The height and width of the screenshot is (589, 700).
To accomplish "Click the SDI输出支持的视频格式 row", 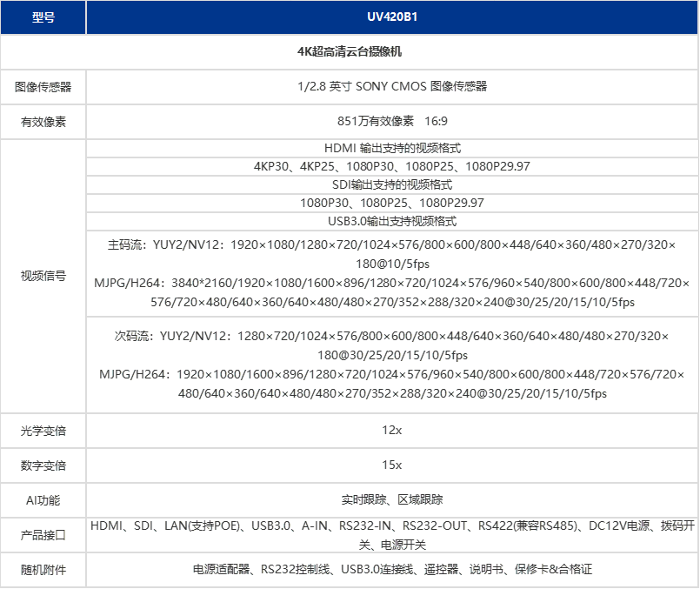I will [391, 184].
